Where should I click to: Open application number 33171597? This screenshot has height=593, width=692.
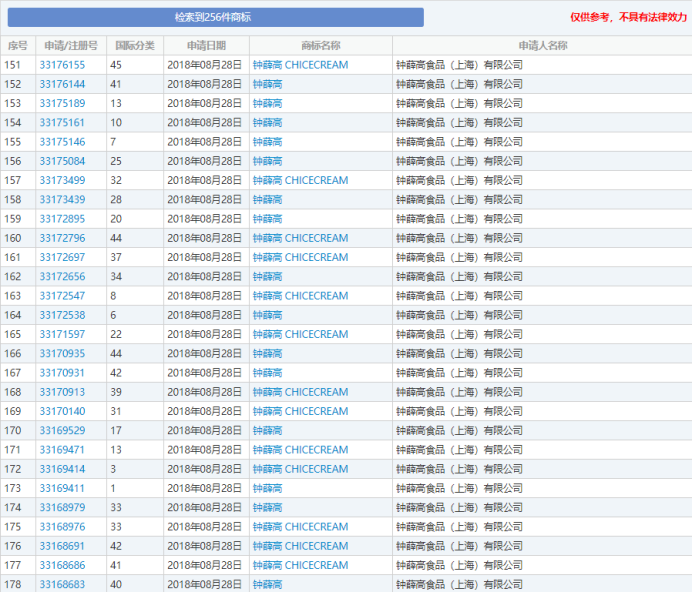click(62, 334)
